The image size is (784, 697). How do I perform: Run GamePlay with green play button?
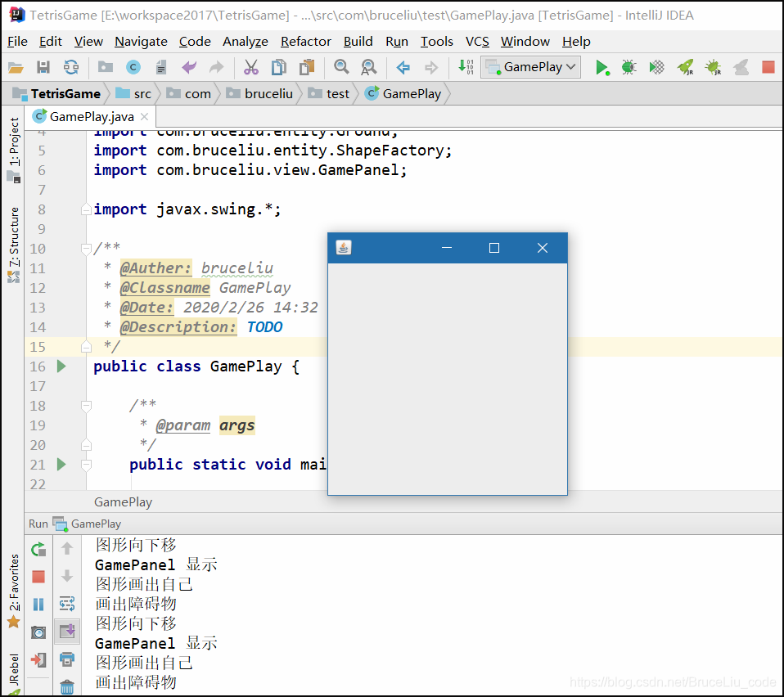[602, 67]
